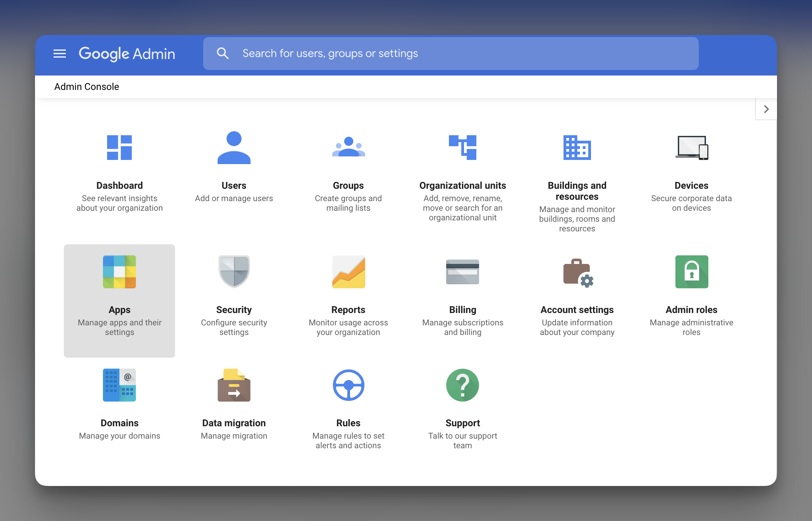Click the Account settings title
Screen dimensions: 812x521
tap(577, 310)
